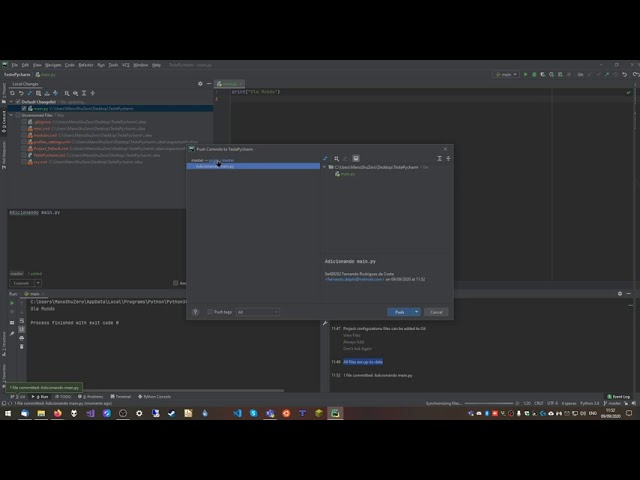The width and height of the screenshot is (640, 480).
Task: Click the Shelve silently icon in Local Changes
Action: tap(47, 93)
